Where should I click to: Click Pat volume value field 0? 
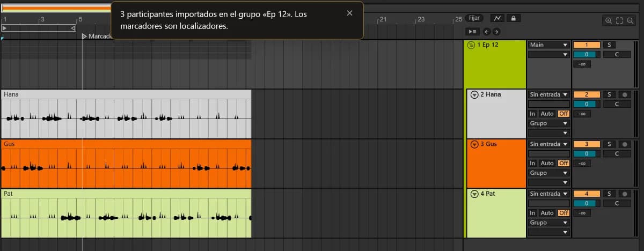click(587, 203)
